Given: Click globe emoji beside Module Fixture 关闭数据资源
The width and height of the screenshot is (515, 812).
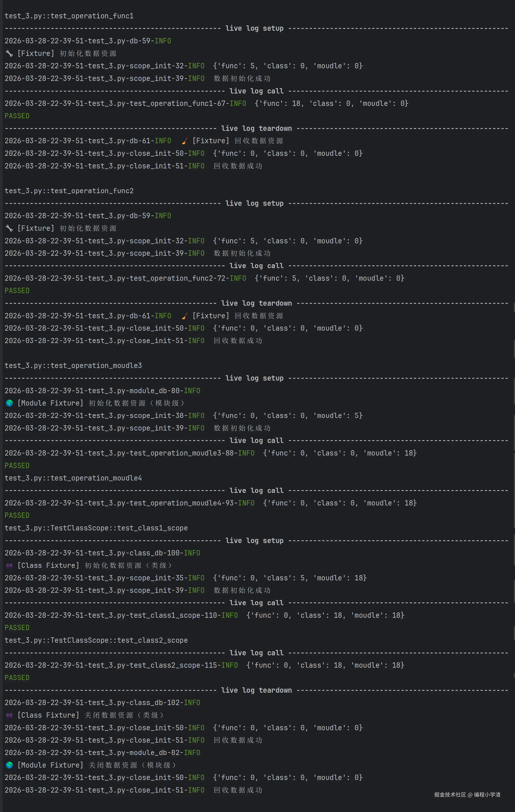Looking at the screenshot, I should coord(9,765).
